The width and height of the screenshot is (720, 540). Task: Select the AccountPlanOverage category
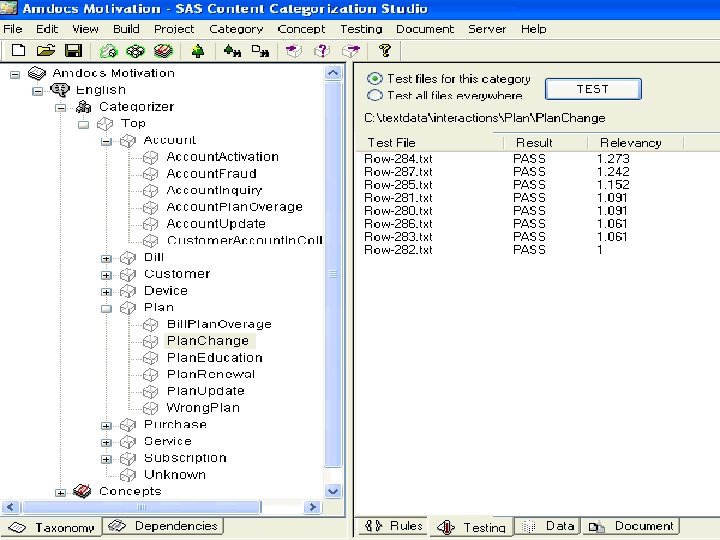235,207
